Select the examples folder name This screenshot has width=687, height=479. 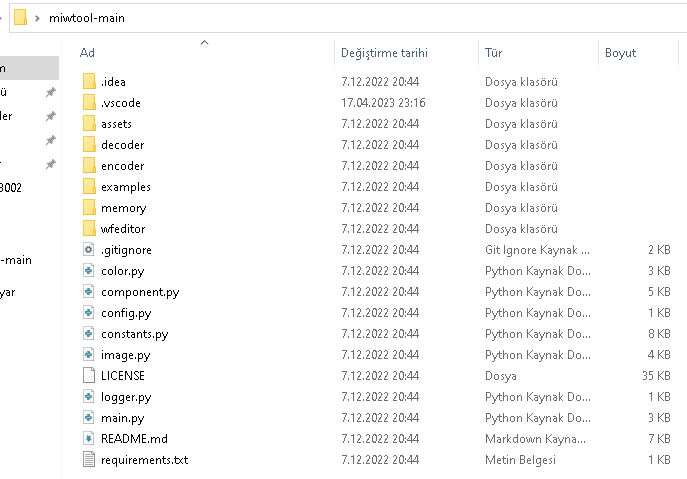pyautogui.click(x=126, y=187)
